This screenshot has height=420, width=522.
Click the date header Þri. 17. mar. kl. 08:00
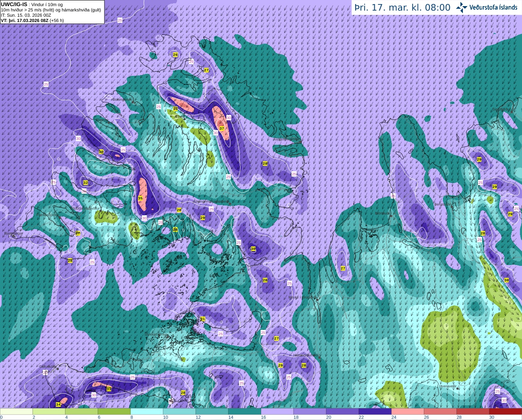click(x=403, y=7)
